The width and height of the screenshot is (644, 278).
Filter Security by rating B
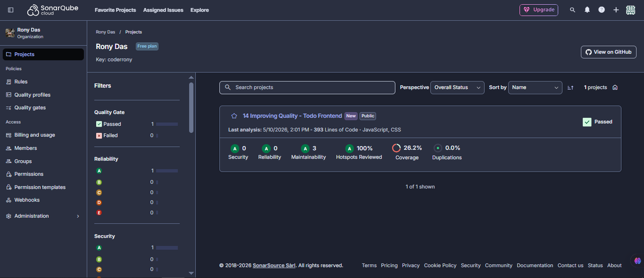tap(99, 259)
